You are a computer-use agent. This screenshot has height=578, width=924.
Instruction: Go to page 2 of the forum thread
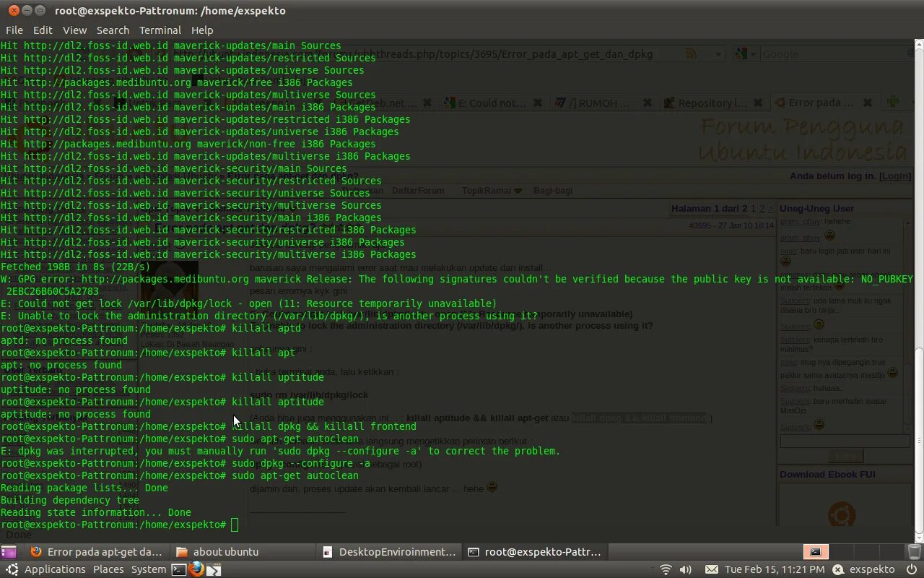(762, 208)
